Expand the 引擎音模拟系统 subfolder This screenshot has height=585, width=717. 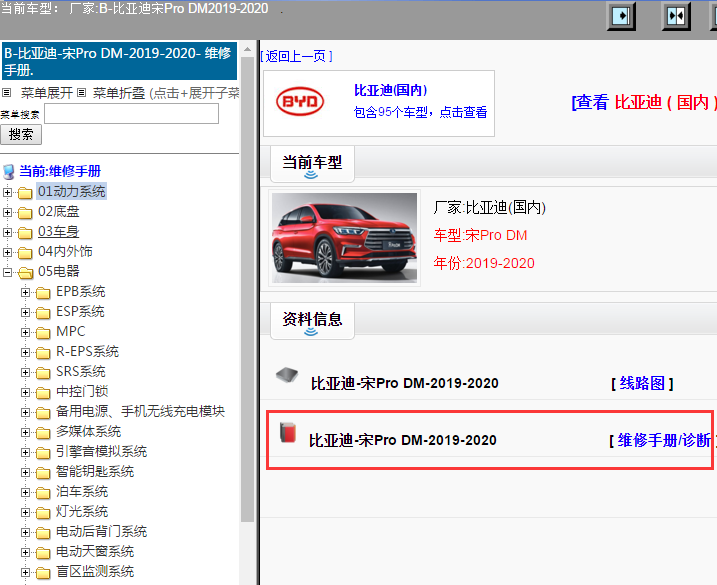click(x=26, y=452)
